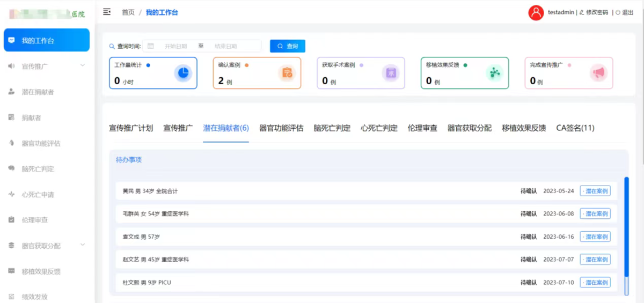Switch to the 器官功能评估 tab

coord(281,128)
